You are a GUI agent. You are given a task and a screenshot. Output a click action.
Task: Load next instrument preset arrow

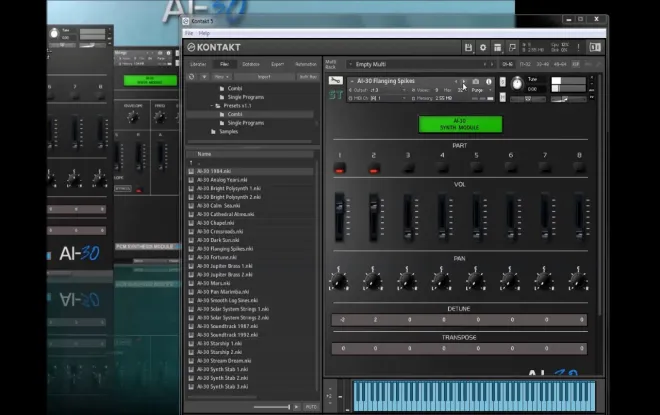click(x=464, y=81)
